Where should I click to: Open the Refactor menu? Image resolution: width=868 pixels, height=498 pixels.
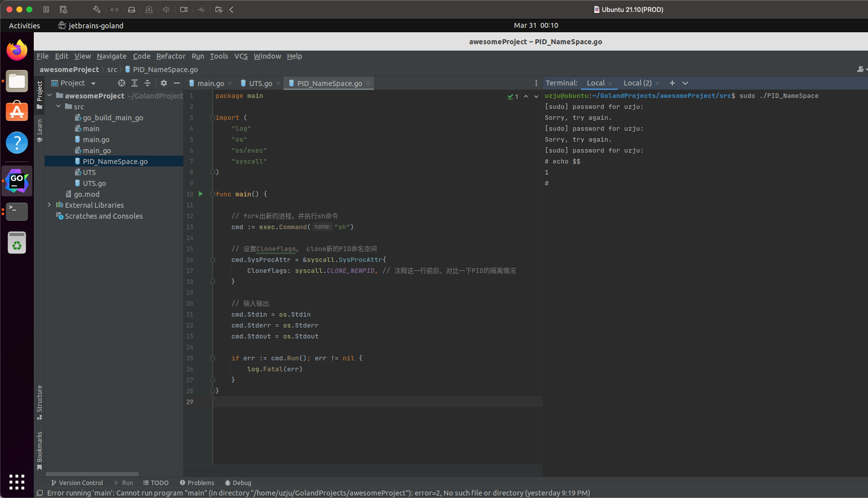170,56
